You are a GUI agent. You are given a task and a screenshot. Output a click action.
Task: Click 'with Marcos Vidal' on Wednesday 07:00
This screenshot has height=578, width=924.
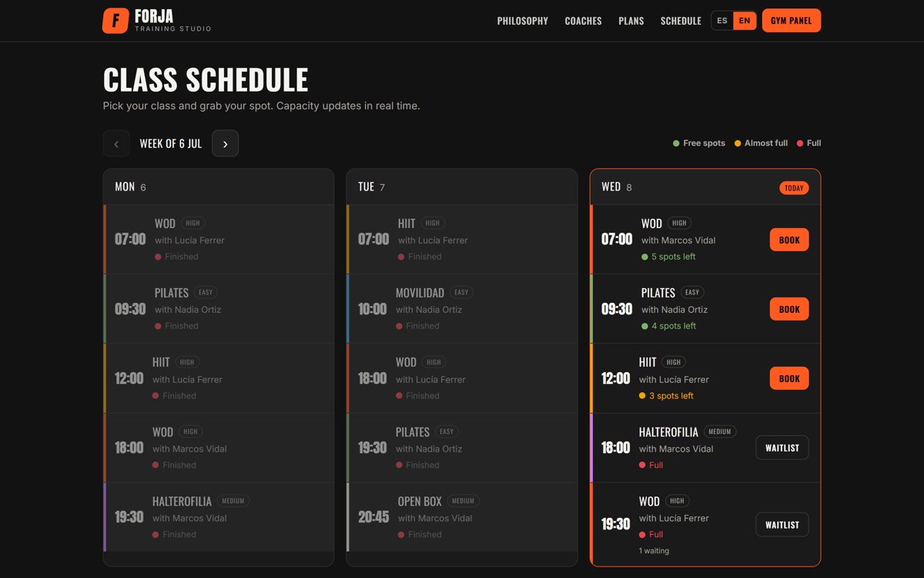(x=678, y=240)
